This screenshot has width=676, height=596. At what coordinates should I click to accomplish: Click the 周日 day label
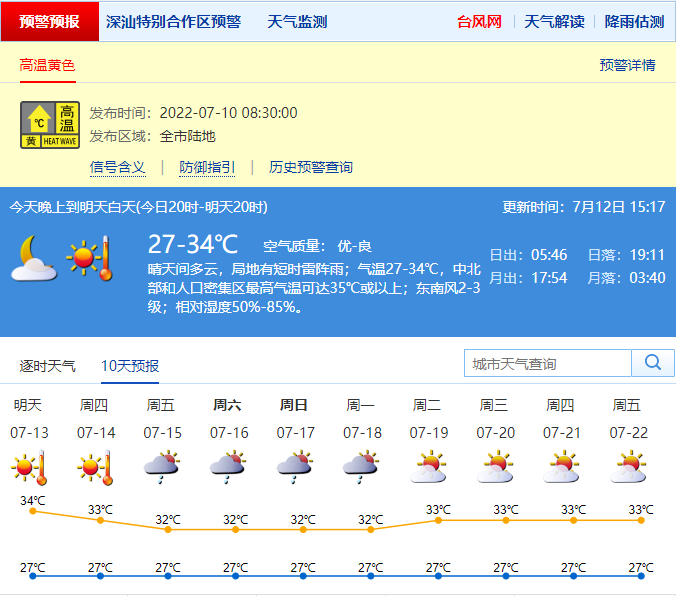[x=294, y=405]
